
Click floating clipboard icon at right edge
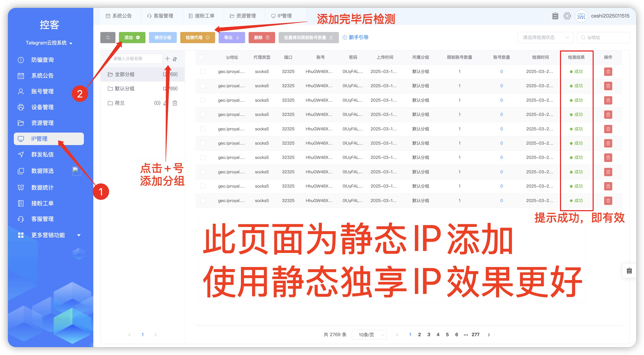[629, 270]
